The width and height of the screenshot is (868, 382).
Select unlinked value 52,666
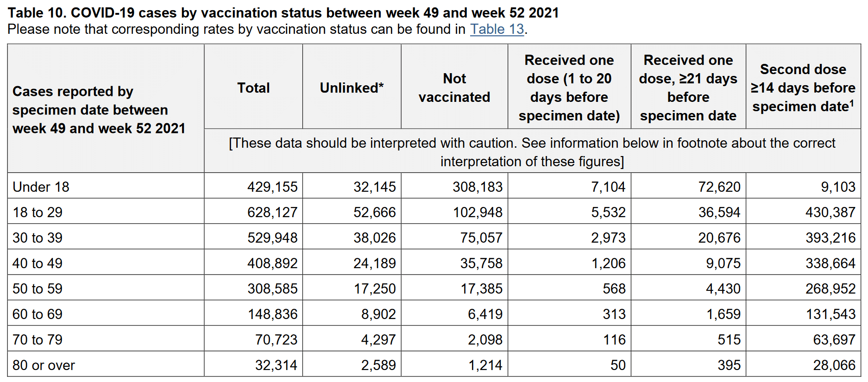(x=375, y=212)
